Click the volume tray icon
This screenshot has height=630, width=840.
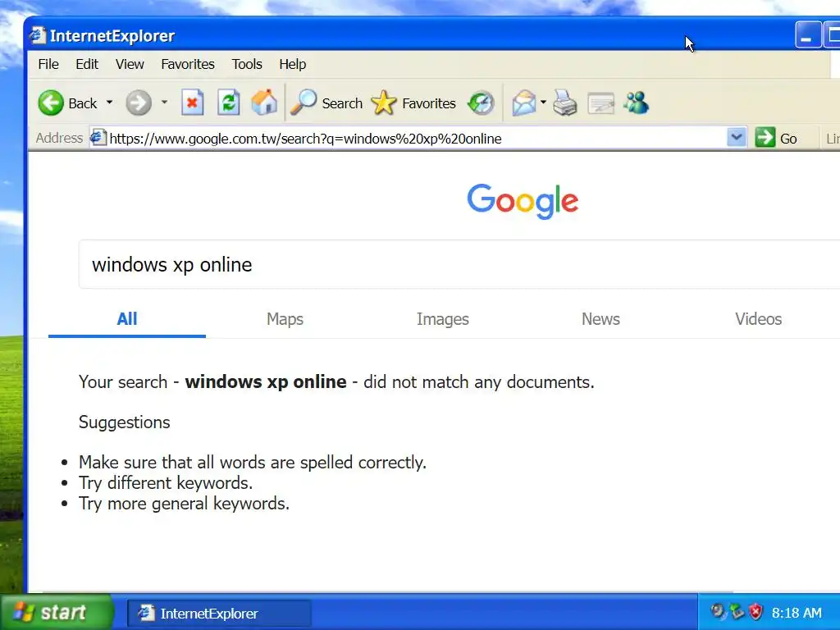717,611
